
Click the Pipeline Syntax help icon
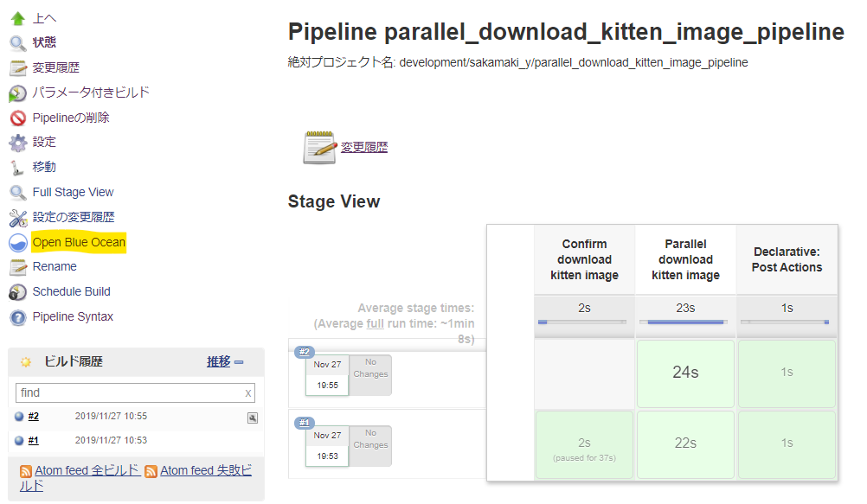[x=17, y=317]
